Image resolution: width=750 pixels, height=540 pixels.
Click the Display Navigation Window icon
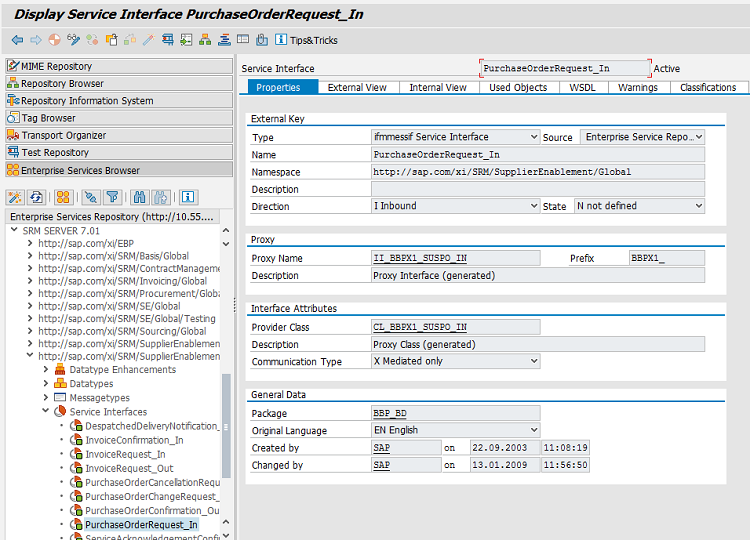tap(224, 40)
